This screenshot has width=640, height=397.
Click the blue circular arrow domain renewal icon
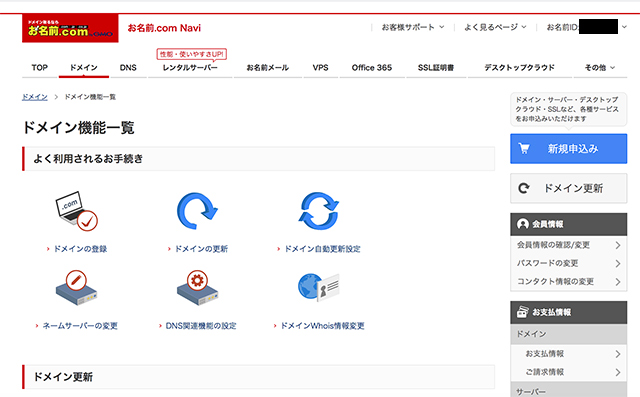tap(197, 211)
